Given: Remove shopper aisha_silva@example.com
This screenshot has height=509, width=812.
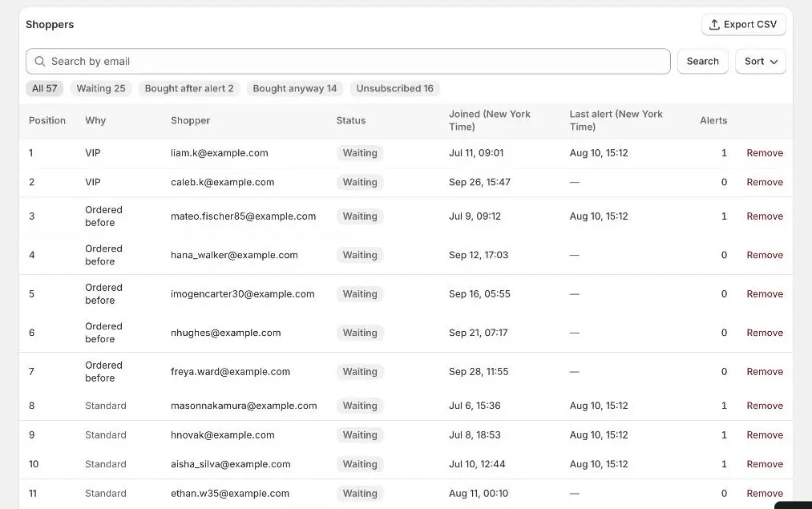Looking at the screenshot, I should click(x=765, y=464).
